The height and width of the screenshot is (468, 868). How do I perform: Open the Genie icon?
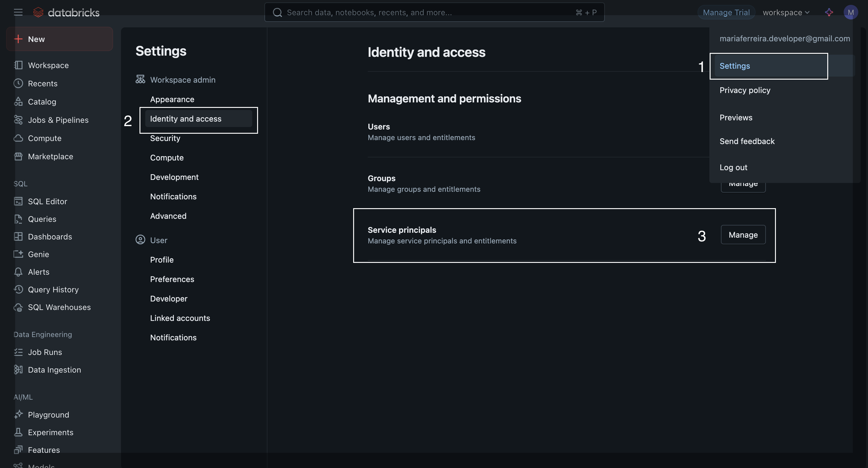click(x=18, y=254)
